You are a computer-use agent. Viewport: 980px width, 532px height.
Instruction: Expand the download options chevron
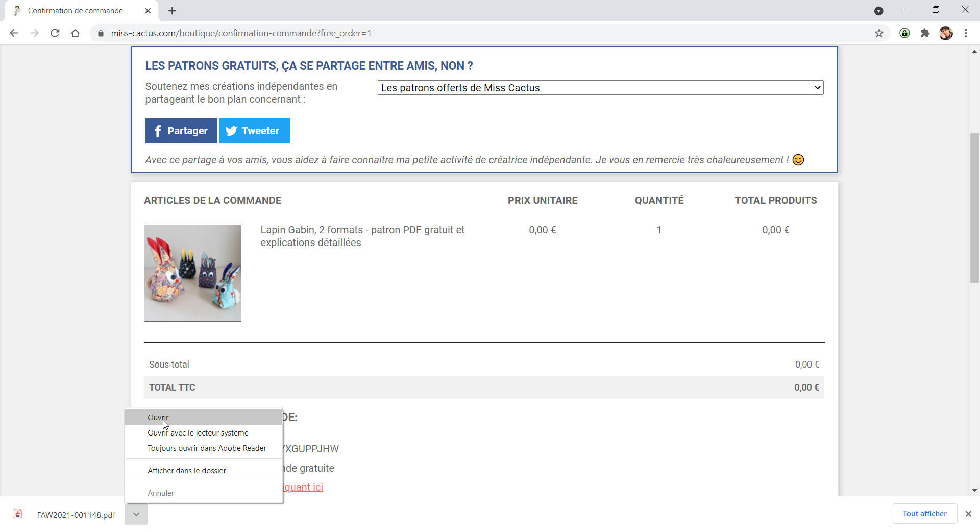pos(136,514)
